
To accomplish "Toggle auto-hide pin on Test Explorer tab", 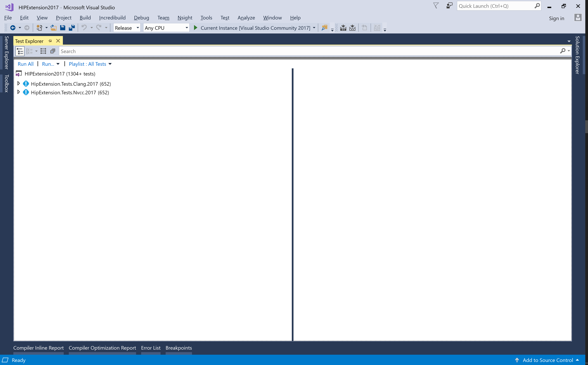I will point(50,41).
